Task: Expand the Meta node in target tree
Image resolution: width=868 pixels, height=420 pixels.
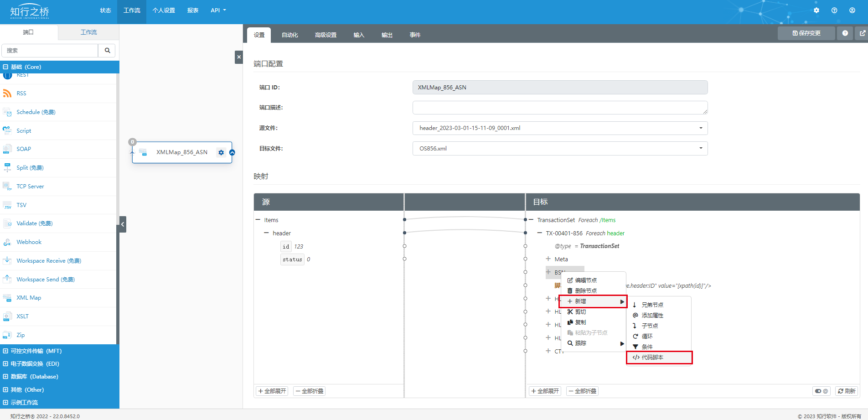Action: [548, 259]
